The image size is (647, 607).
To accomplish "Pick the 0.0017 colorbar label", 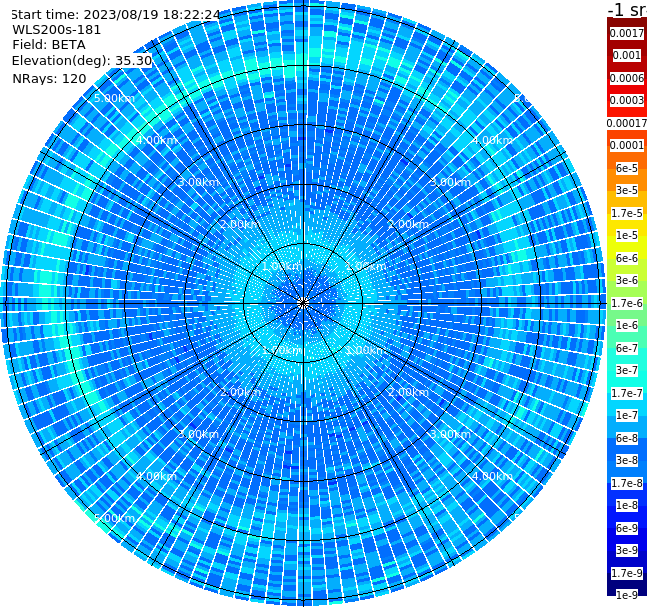I will (627, 33).
